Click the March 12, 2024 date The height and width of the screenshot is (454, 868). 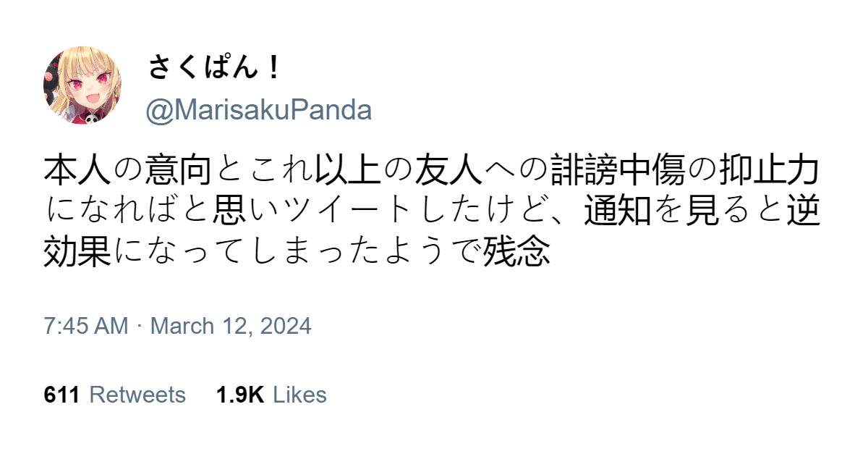pos(231,326)
